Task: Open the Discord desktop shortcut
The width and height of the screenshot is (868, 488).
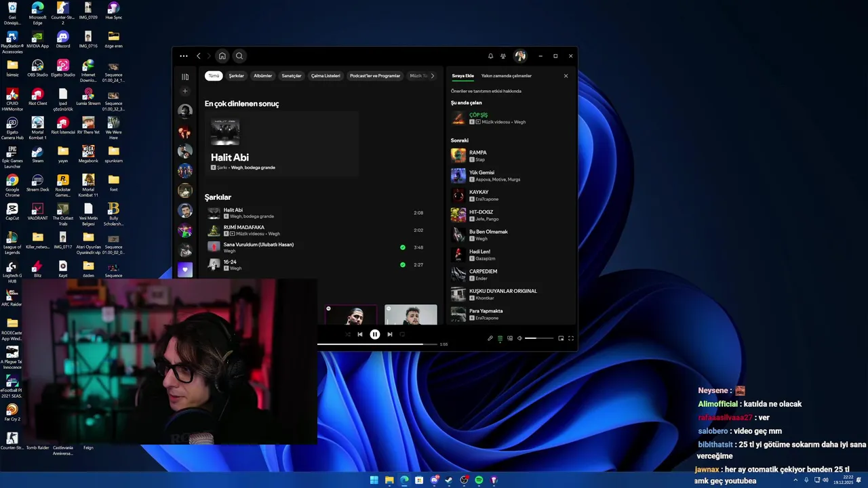Action: (x=63, y=39)
